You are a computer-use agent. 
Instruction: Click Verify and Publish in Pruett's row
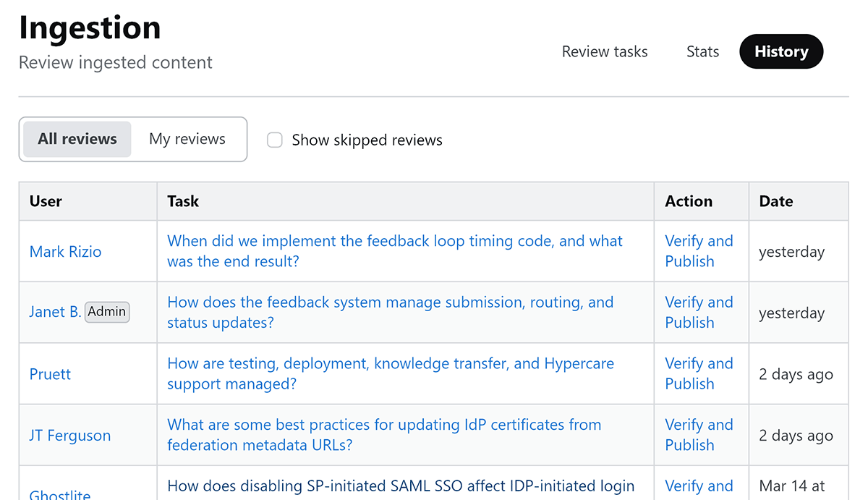(x=699, y=373)
